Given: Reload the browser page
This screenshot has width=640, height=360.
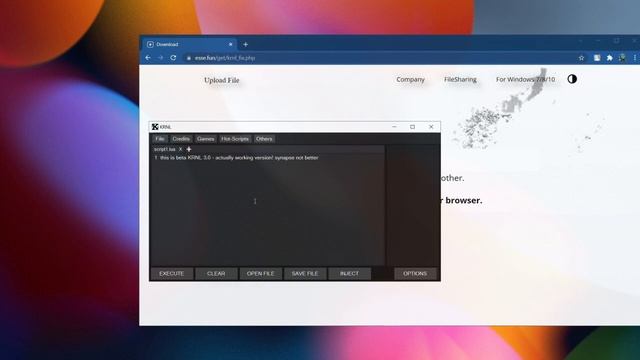Looking at the screenshot, I should tap(173, 58).
